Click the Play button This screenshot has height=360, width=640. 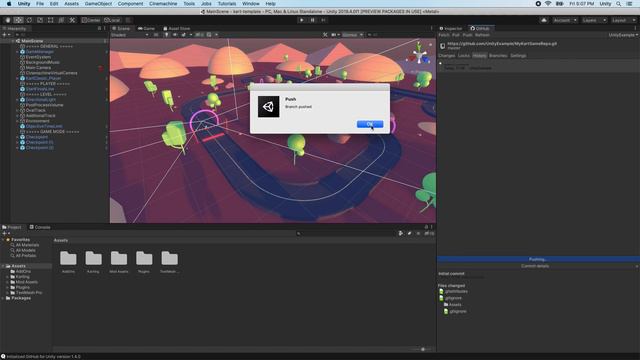coord(302,20)
